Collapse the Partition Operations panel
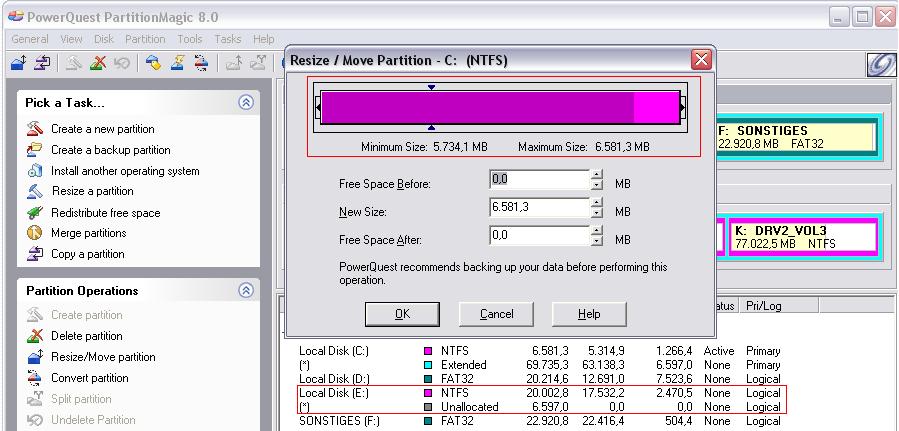899x431 pixels. 246,290
